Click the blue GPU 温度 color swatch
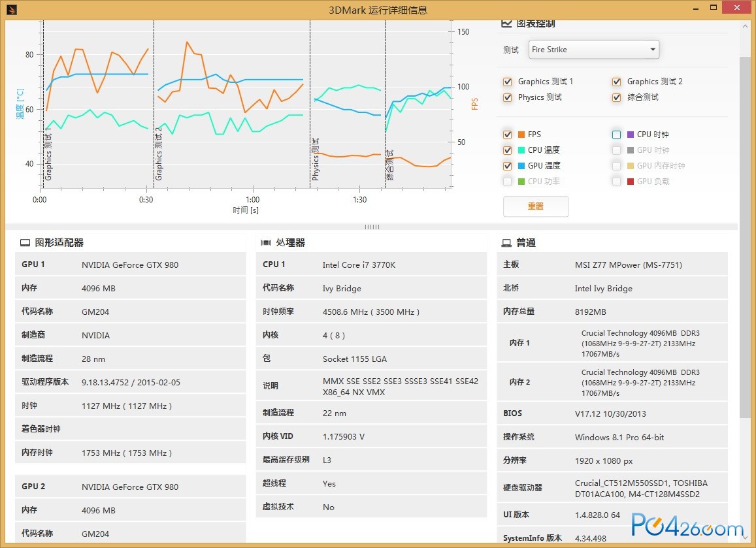This screenshot has height=548, width=756. (521, 166)
